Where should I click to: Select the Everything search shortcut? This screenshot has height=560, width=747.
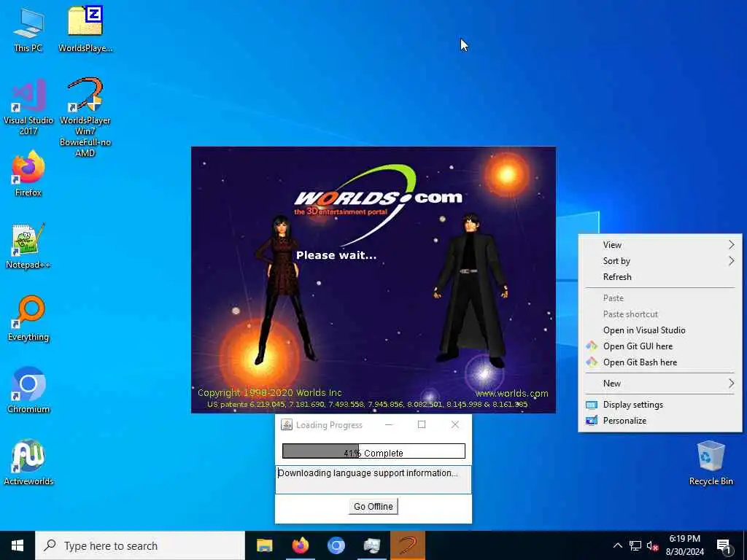point(28,319)
